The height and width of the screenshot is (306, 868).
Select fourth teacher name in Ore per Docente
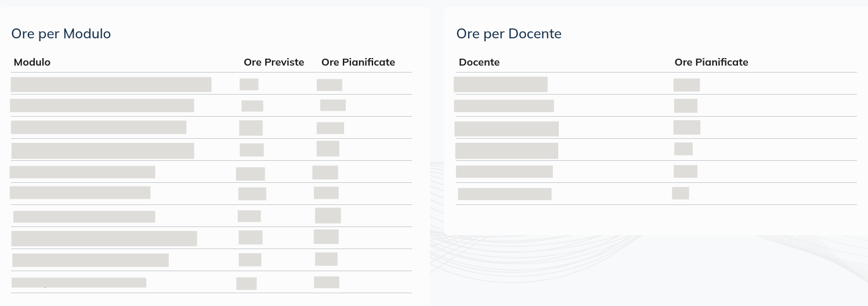click(507, 151)
